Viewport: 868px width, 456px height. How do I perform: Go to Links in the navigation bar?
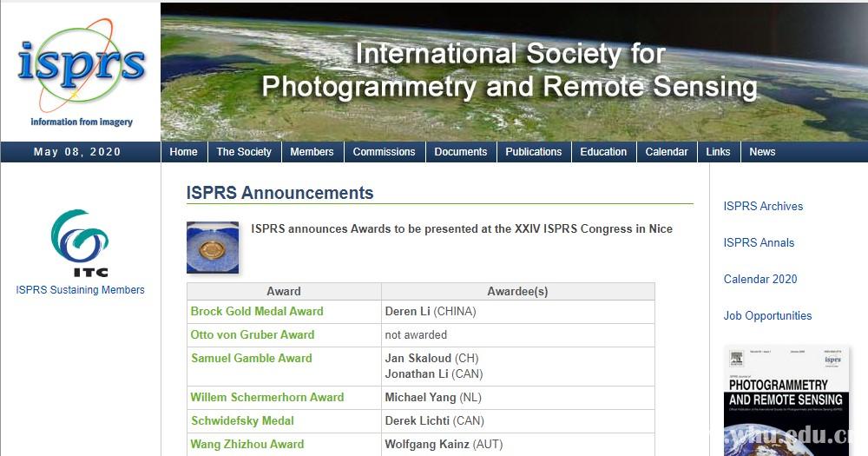(718, 152)
